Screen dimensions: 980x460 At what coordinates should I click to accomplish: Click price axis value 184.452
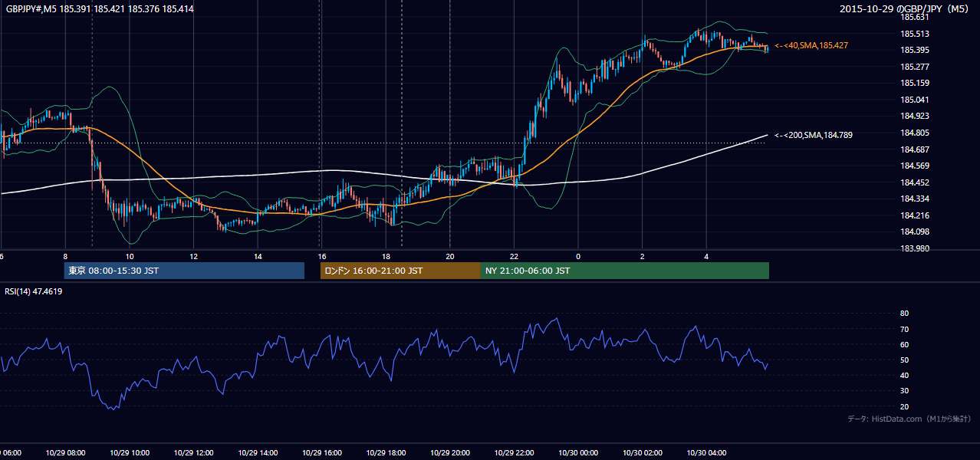click(914, 182)
